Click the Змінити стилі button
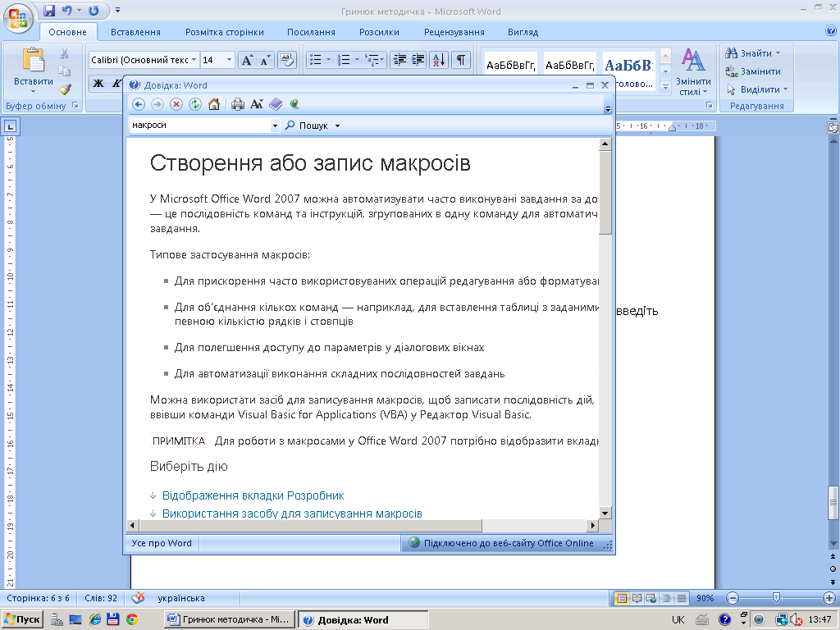840x630 pixels. pyautogui.click(x=693, y=72)
